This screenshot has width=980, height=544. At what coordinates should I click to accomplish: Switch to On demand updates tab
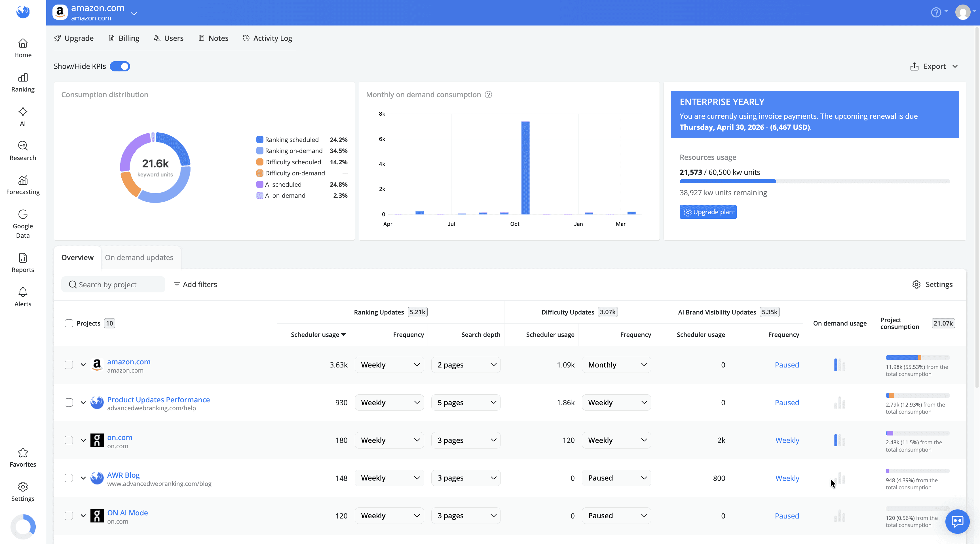click(139, 258)
